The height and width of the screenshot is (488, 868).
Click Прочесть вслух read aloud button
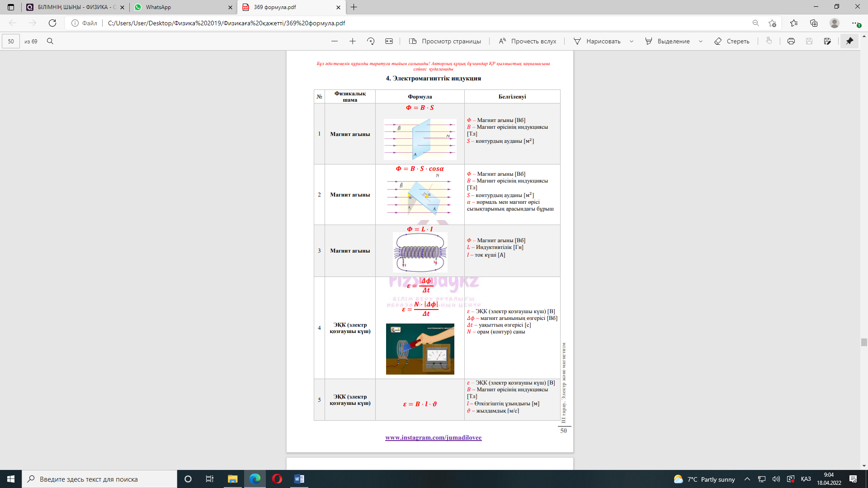coord(527,41)
